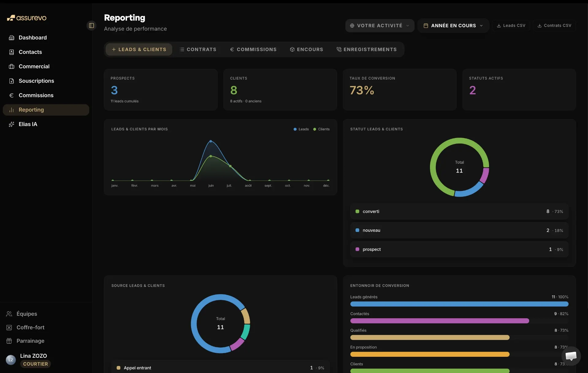Click the source donut chart Total 11
The image size is (588, 373).
coord(221,324)
